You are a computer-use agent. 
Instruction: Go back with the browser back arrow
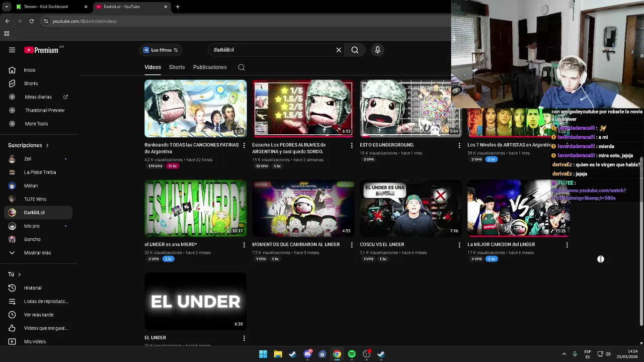(x=7, y=21)
